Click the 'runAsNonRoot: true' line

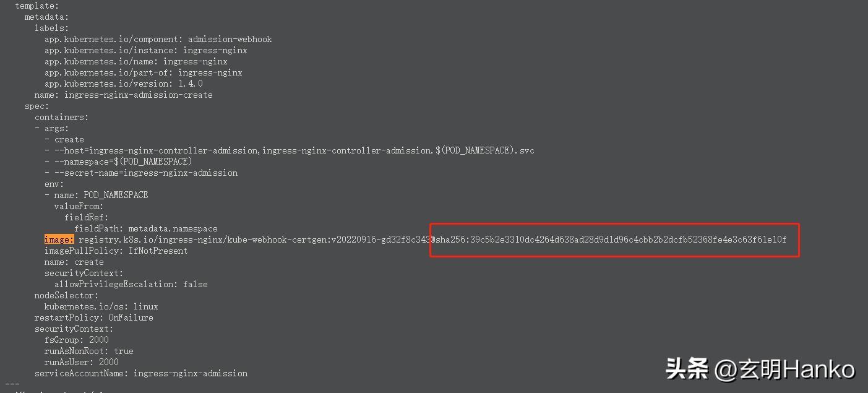pos(88,351)
